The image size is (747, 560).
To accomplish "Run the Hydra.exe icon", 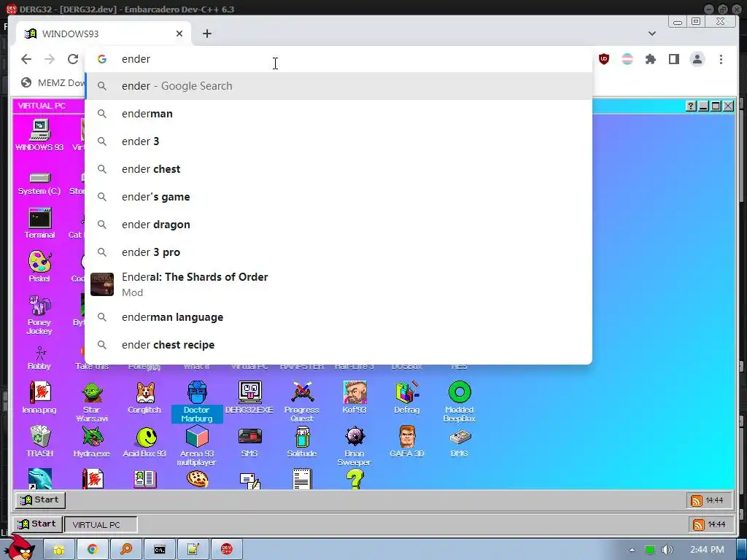I will pyautogui.click(x=92, y=441).
